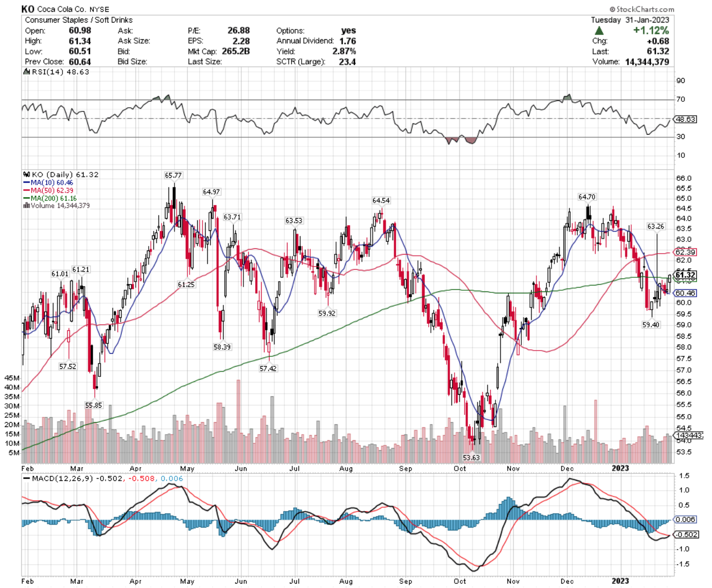Image resolution: width=712 pixels, height=588 pixels.
Task: Click the 61.25 price annotation
Action: (x=186, y=284)
